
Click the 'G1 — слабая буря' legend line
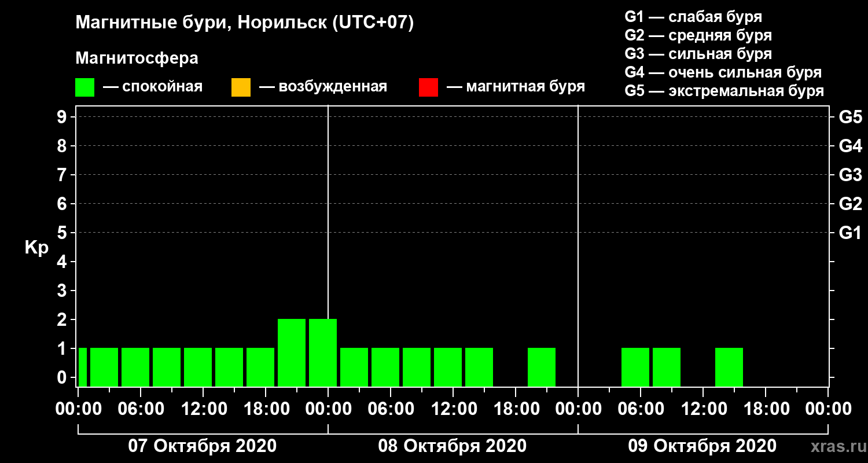click(x=693, y=16)
